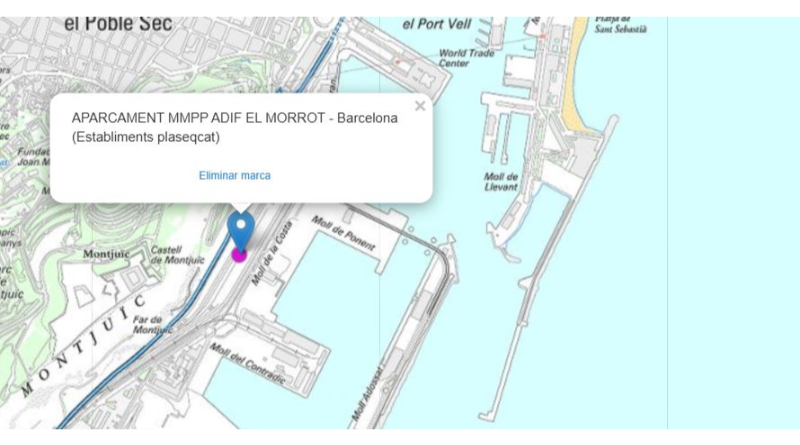
Task: Click the Far de Montjuïc label
Action: pos(153,324)
